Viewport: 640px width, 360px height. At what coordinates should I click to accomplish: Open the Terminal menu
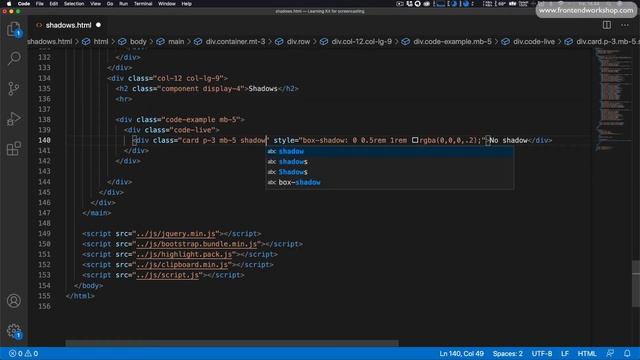(x=143, y=4)
